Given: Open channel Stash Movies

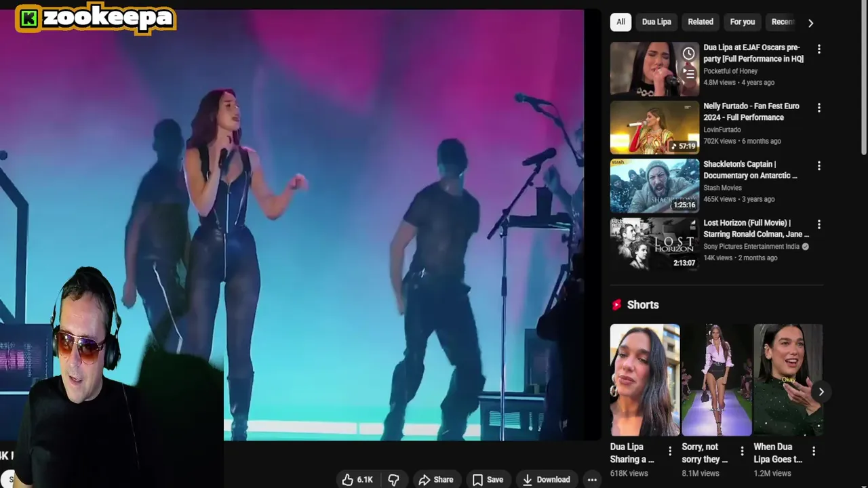Looking at the screenshot, I should pyautogui.click(x=722, y=188).
